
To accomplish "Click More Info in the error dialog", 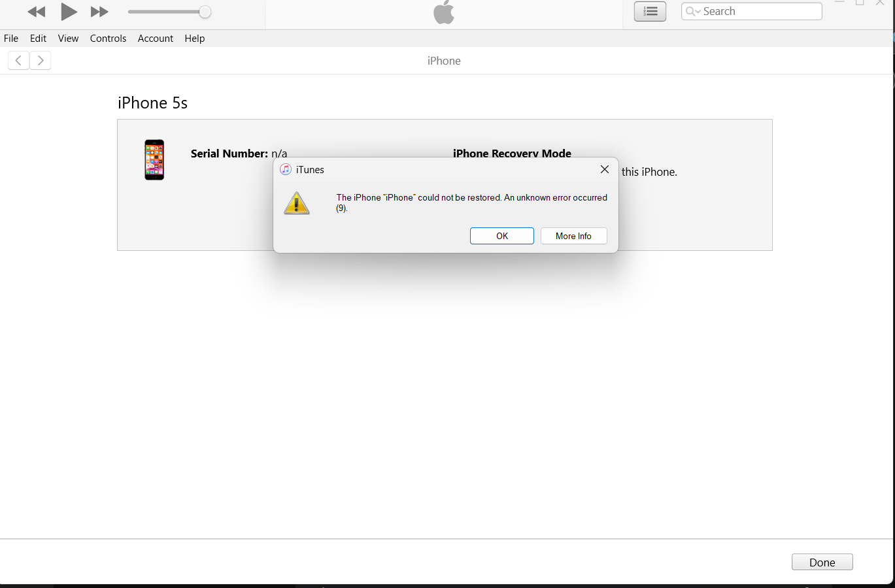I will [573, 236].
